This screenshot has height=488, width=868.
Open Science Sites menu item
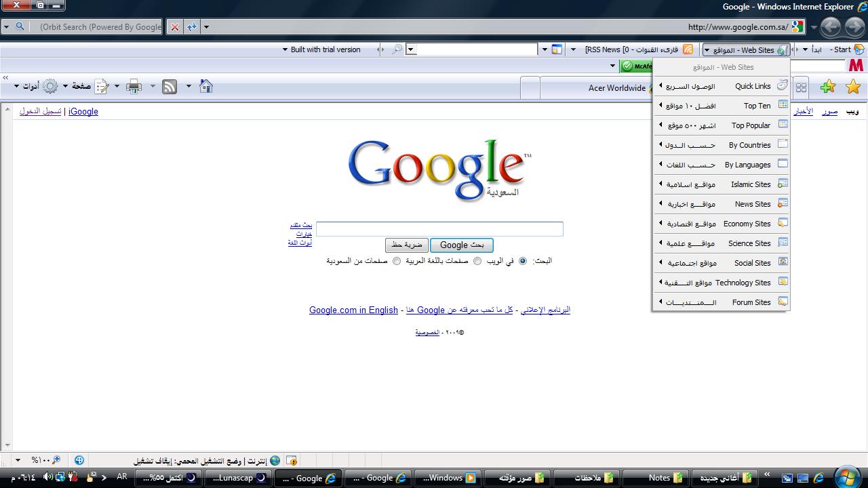click(x=722, y=243)
